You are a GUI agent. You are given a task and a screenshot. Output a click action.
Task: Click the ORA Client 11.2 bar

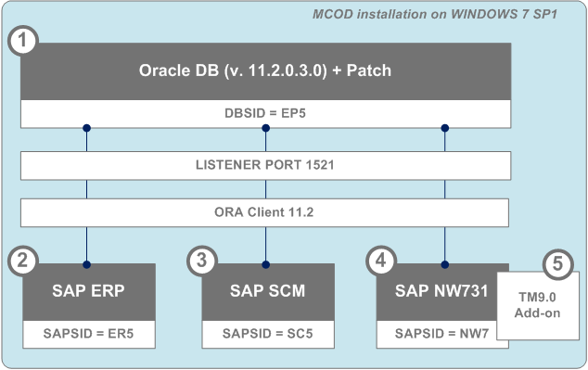pyautogui.click(x=264, y=212)
